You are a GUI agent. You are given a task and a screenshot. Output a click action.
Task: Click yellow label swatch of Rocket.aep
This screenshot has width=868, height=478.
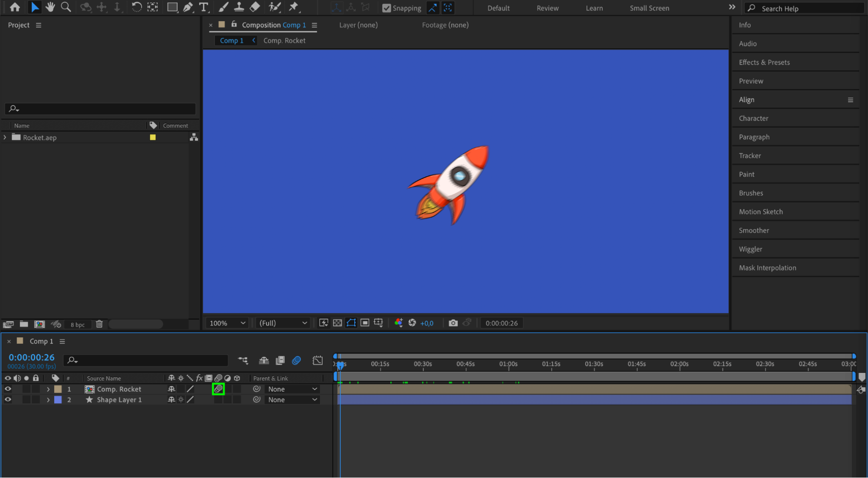click(x=153, y=138)
